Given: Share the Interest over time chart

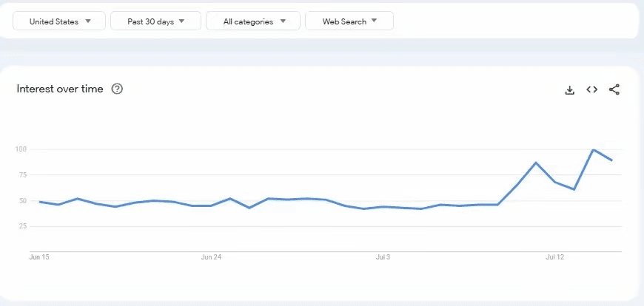Looking at the screenshot, I should pos(614,89).
